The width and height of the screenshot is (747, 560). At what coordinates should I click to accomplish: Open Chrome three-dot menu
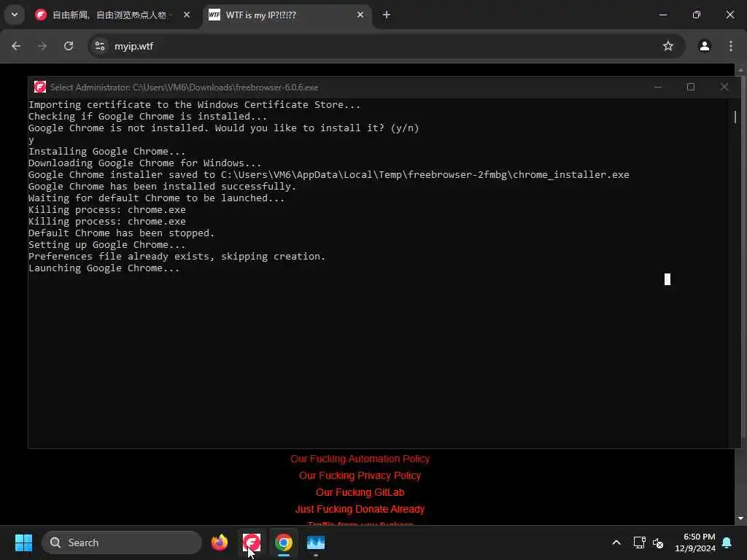(731, 46)
